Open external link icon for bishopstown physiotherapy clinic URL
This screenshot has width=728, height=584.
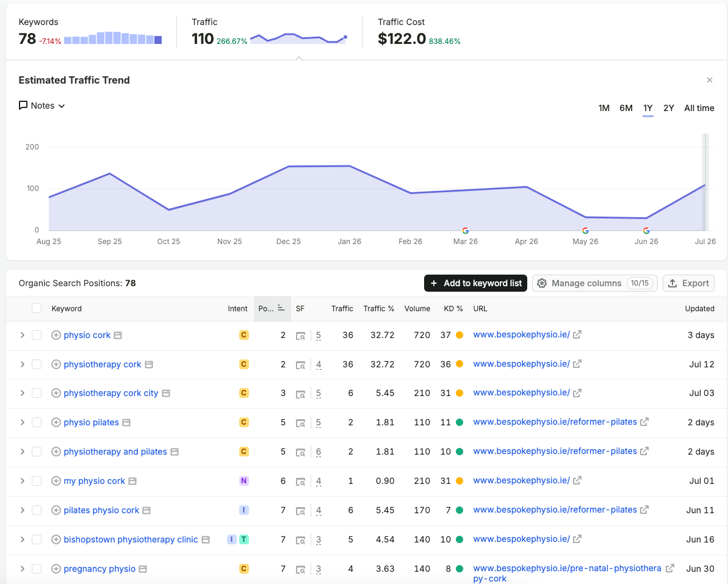click(577, 539)
